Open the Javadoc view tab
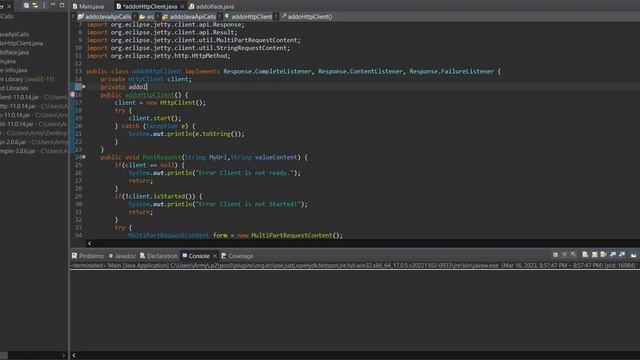Viewport: 640px width, 360px height. pyautogui.click(x=122, y=256)
